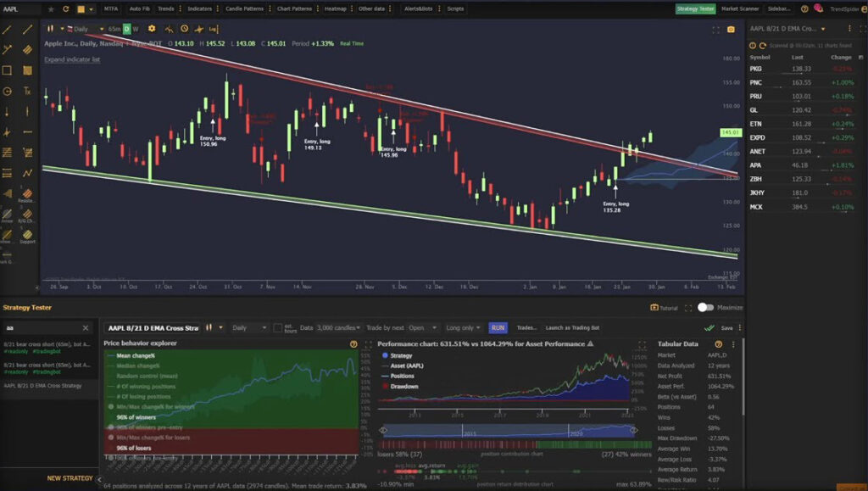Select the filled rectangle drawing tool
The image size is (868, 491).
coord(27,70)
